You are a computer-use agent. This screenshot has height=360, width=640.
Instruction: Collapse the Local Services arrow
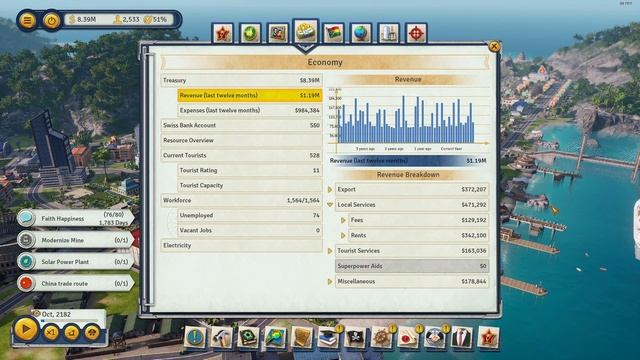pyautogui.click(x=330, y=205)
